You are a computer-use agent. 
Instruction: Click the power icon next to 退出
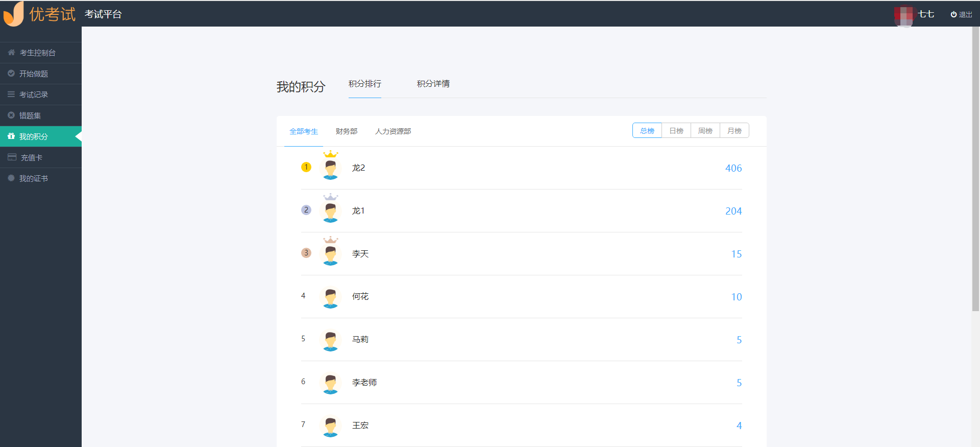tap(953, 14)
